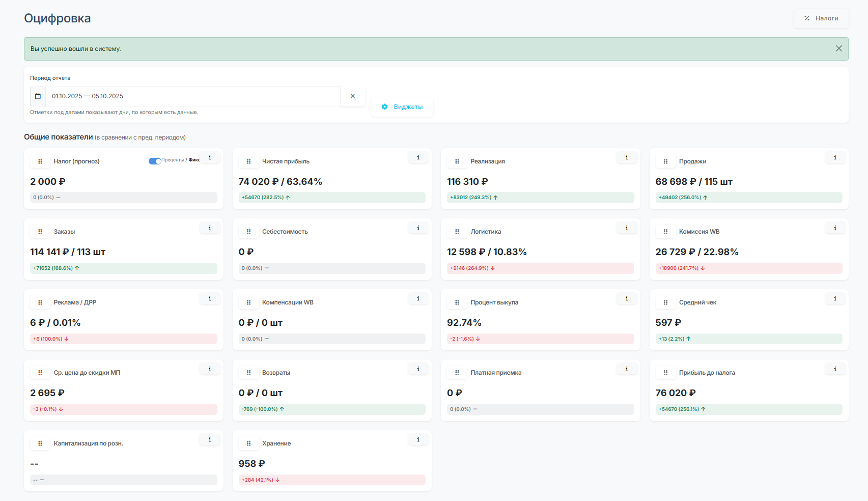The width and height of the screenshot is (868, 501).
Task: Click drag handle on the Заказы widget
Action: [40, 232]
